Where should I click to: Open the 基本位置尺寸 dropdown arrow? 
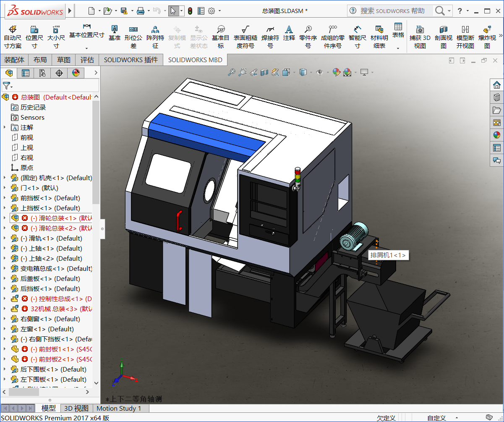click(87, 48)
